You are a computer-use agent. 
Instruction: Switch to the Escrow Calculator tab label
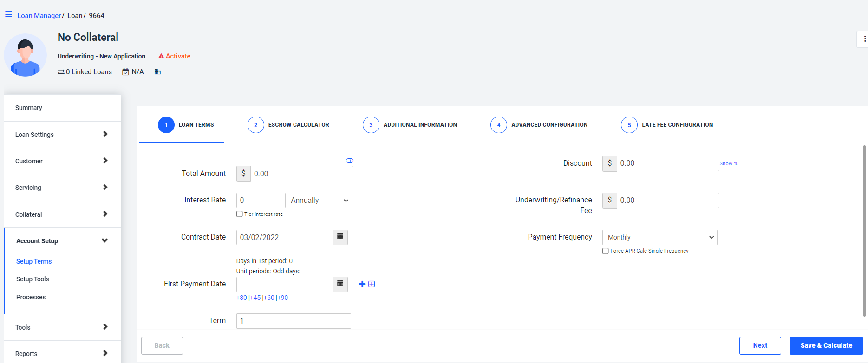pos(299,125)
